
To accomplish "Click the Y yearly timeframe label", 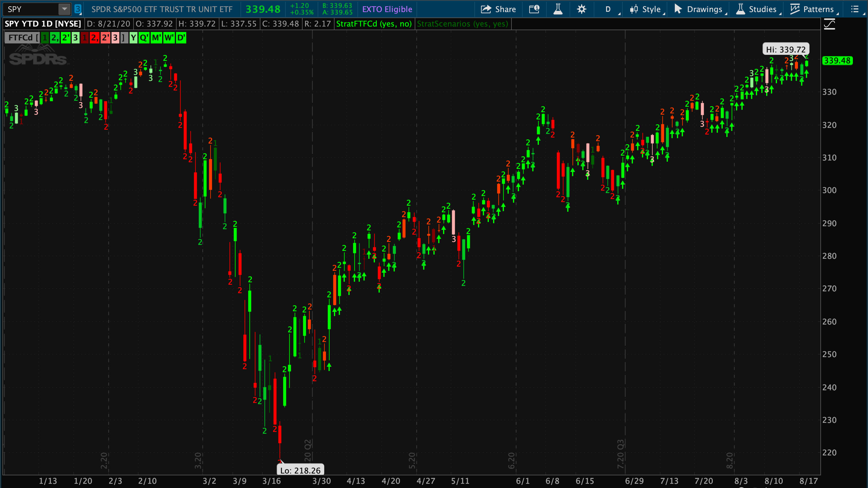I will 134,37.
